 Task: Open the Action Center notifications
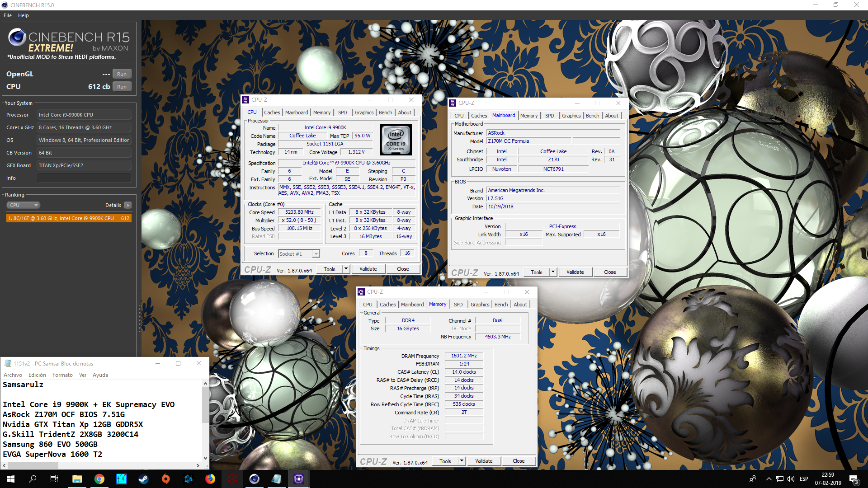click(x=854, y=479)
